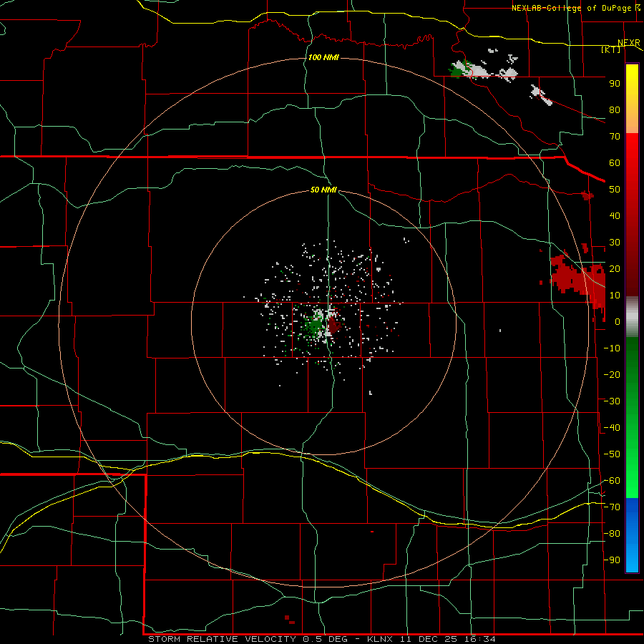Select the bright green segment of the color bar
Screen dimensions: 644x644
(632, 464)
